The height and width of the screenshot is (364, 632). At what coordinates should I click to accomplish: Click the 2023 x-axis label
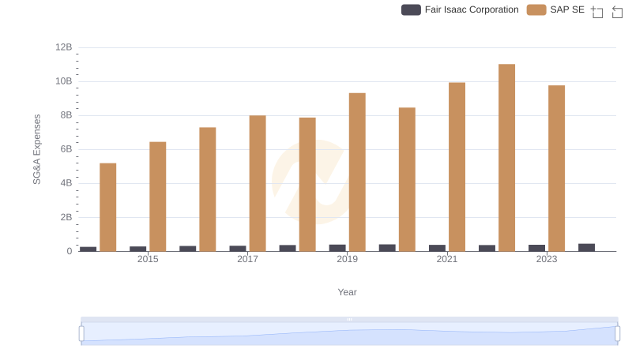547,259
